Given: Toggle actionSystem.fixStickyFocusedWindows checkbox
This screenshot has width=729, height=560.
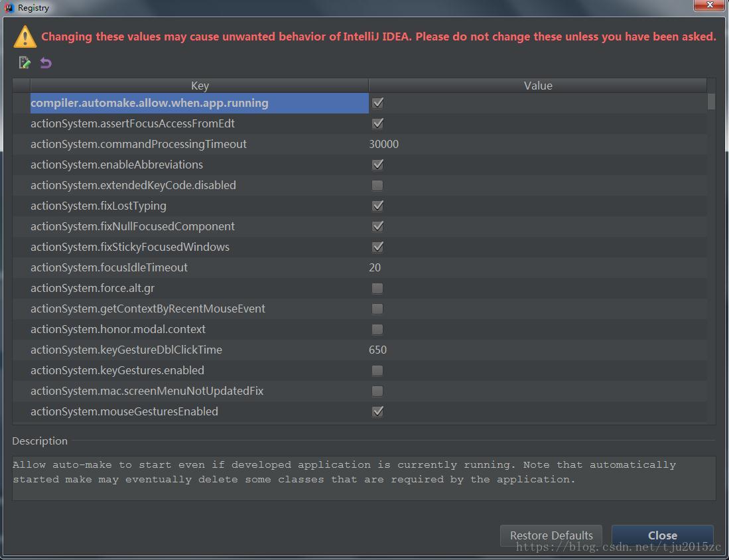Looking at the screenshot, I should pos(377,247).
